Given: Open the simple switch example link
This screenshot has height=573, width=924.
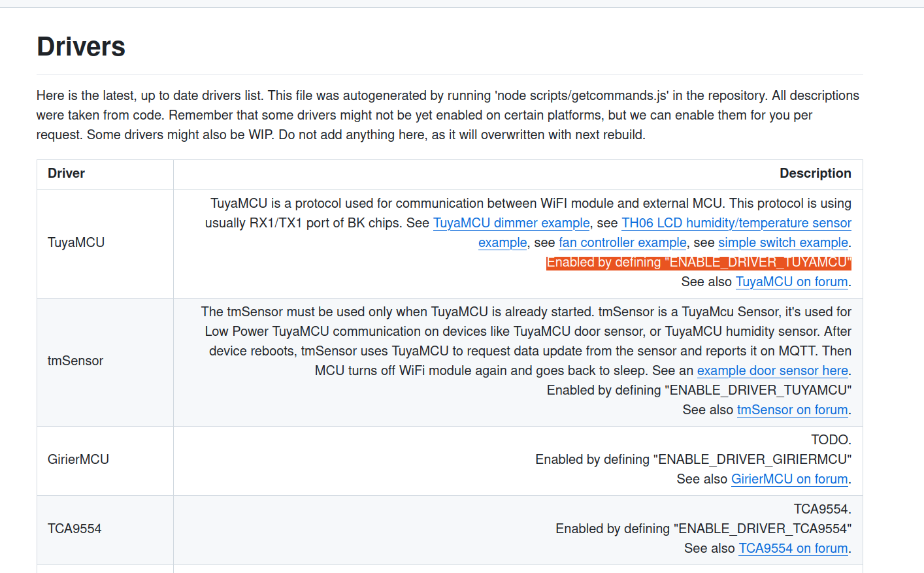Looking at the screenshot, I should pos(783,243).
